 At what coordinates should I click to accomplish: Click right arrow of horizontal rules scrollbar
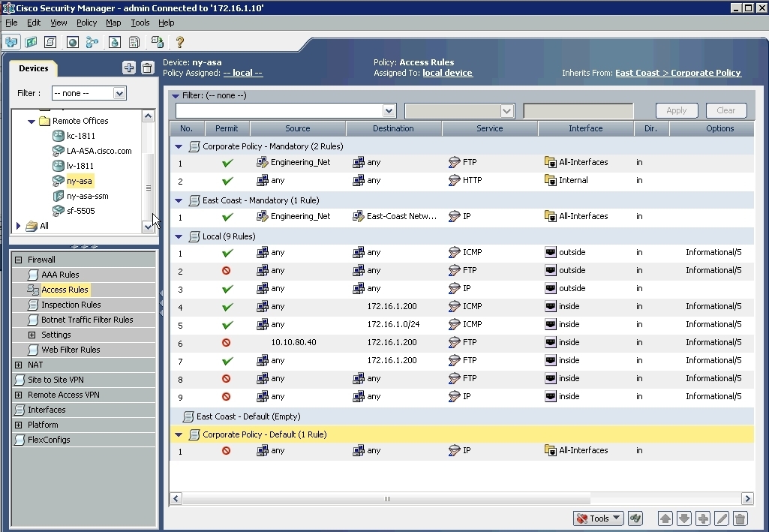coord(747,499)
